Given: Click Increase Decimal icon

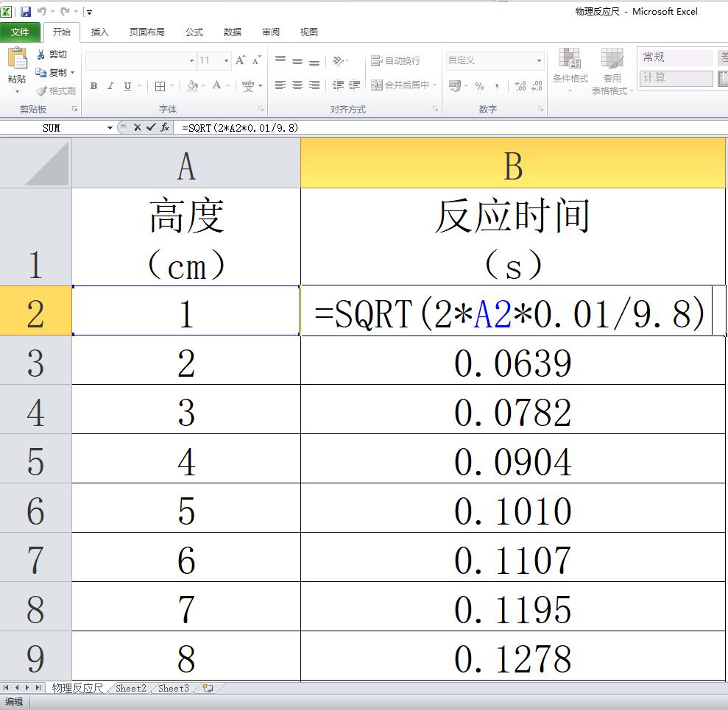Looking at the screenshot, I should [520, 86].
